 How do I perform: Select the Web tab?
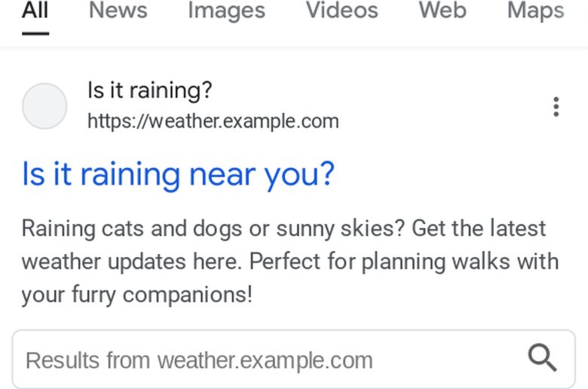(x=443, y=11)
